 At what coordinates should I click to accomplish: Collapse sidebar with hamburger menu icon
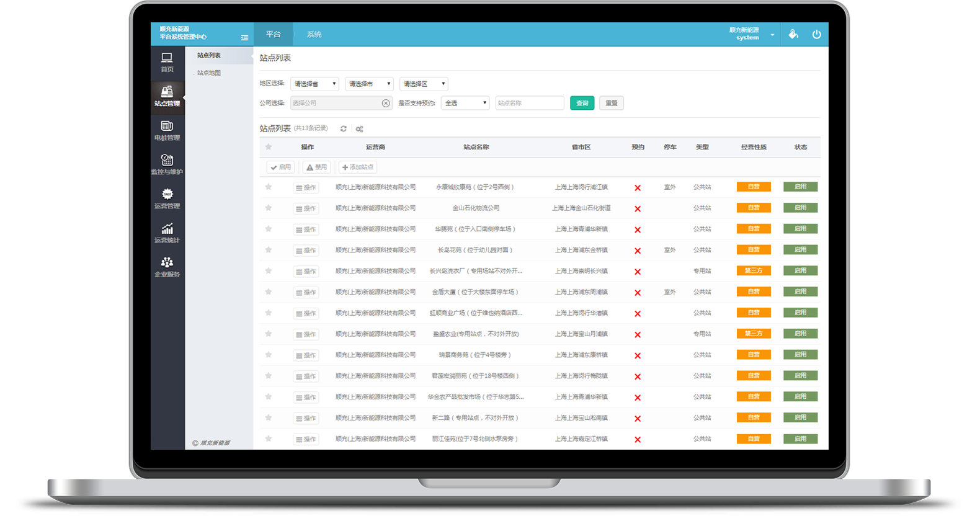click(x=244, y=38)
